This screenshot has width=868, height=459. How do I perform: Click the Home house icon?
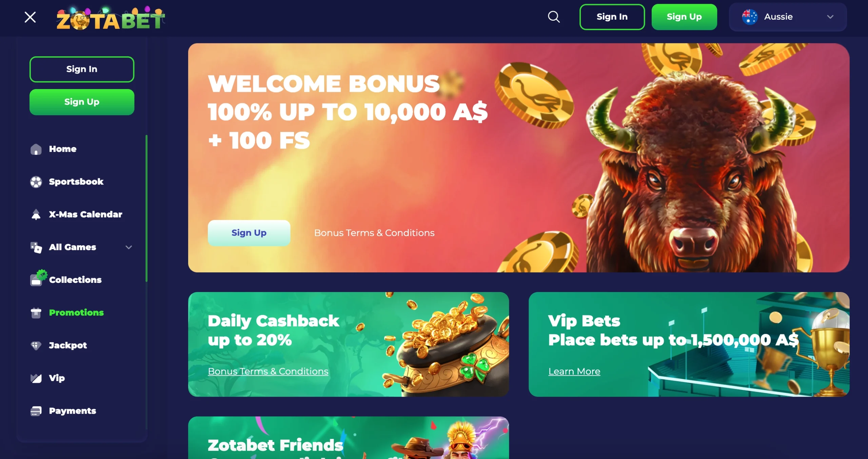click(x=36, y=149)
